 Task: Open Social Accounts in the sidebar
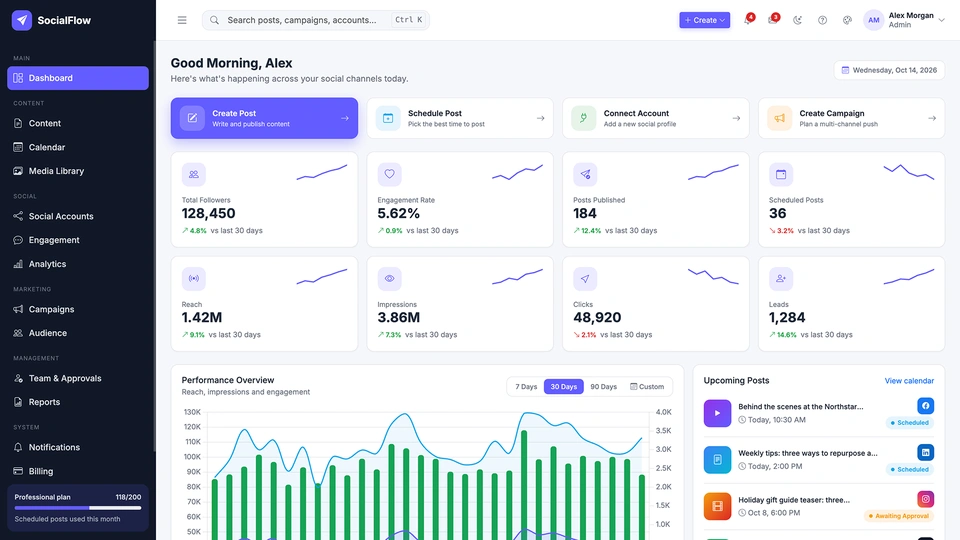[x=78, y=216]
